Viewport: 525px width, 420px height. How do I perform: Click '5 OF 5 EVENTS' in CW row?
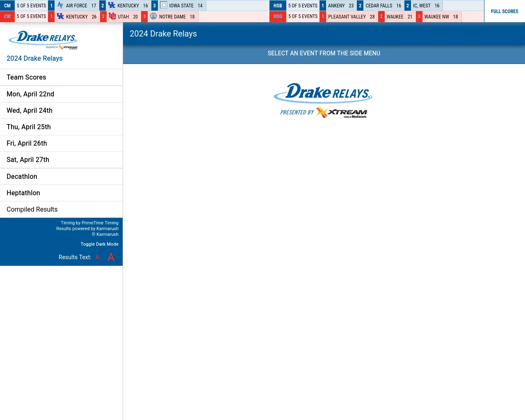click(32, 16)
